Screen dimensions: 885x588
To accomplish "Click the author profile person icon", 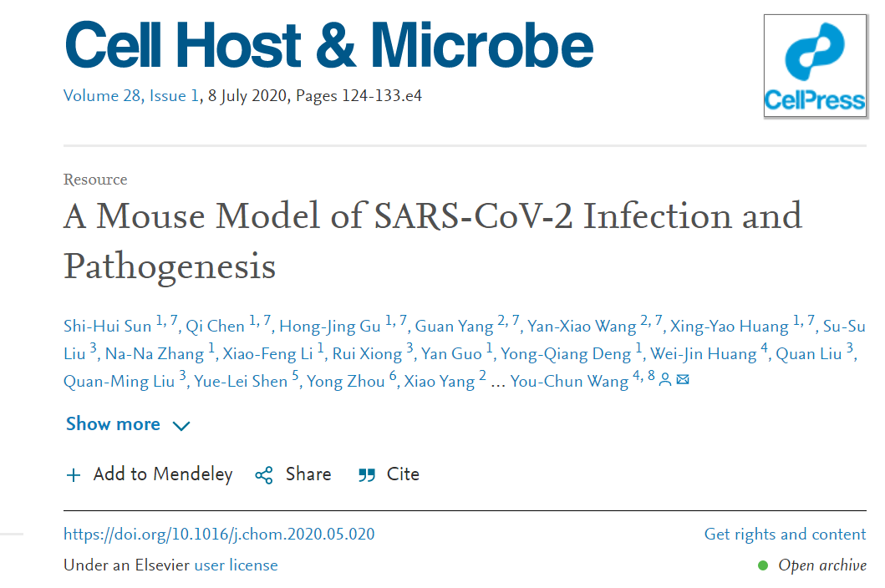I will [x=665, y=380].
